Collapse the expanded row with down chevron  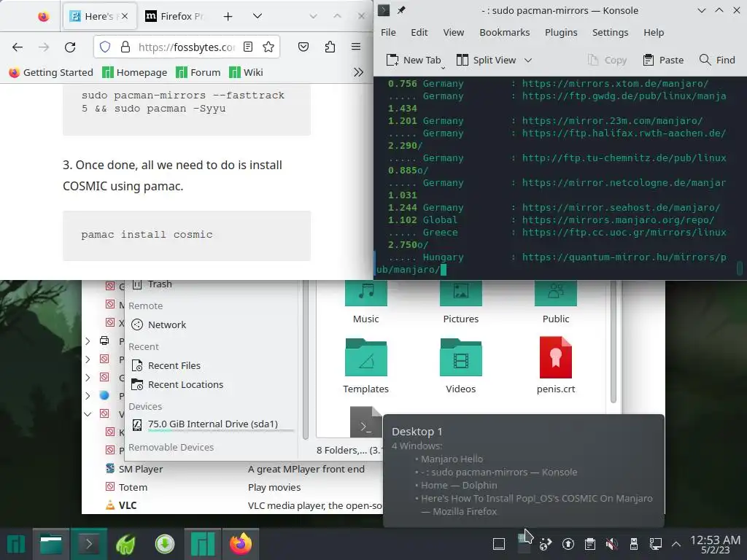click(x=88, y=414)
